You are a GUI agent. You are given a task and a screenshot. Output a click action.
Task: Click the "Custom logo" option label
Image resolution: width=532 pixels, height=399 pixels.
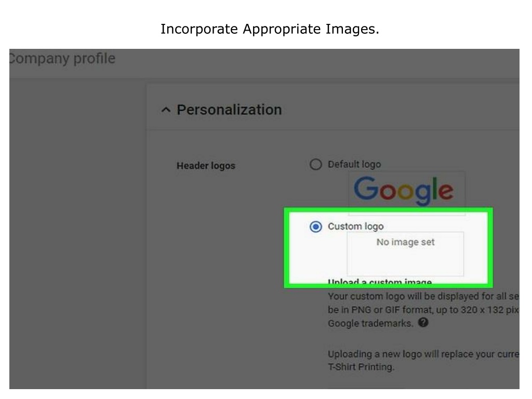click(355, 227)
